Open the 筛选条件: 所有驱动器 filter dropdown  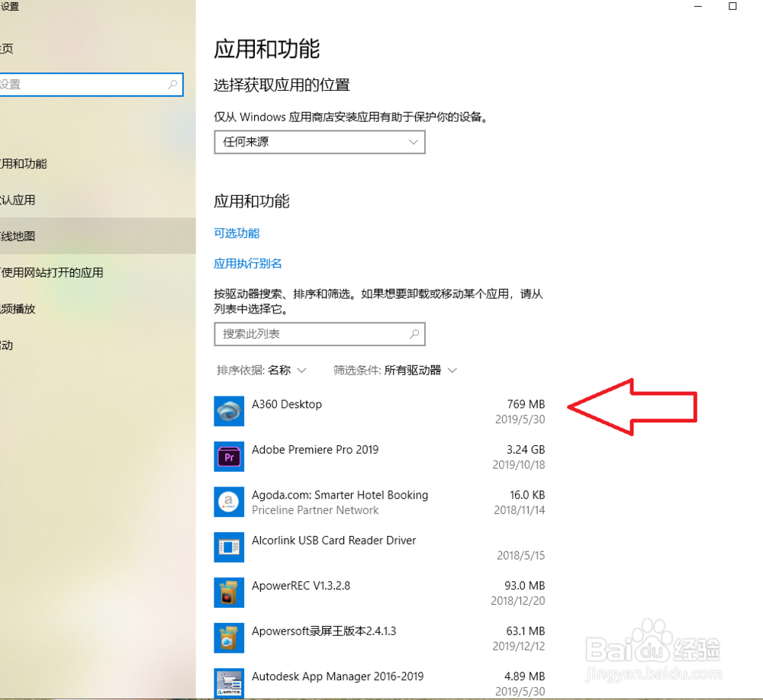pyautogui.click(x=395, y=370)
